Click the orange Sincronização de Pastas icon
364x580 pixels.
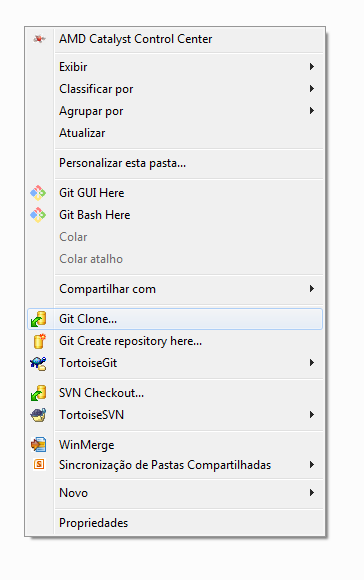[x=39, y=464]
